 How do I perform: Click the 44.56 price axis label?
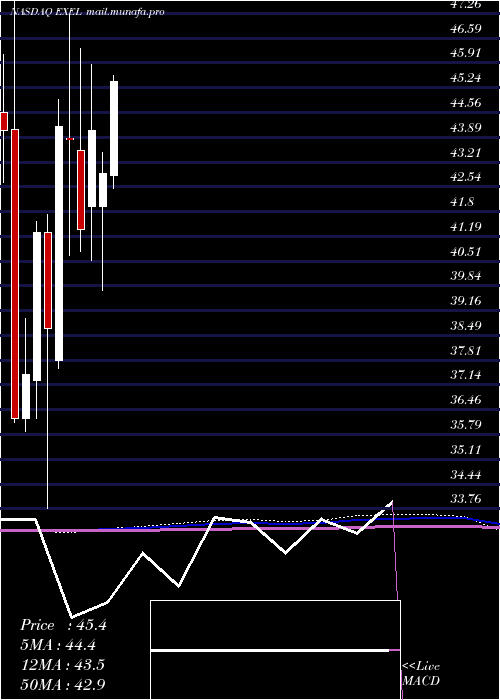pos(466,103)
